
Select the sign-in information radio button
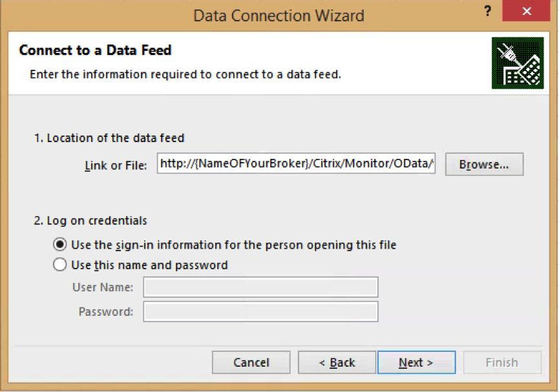[60, 245]
